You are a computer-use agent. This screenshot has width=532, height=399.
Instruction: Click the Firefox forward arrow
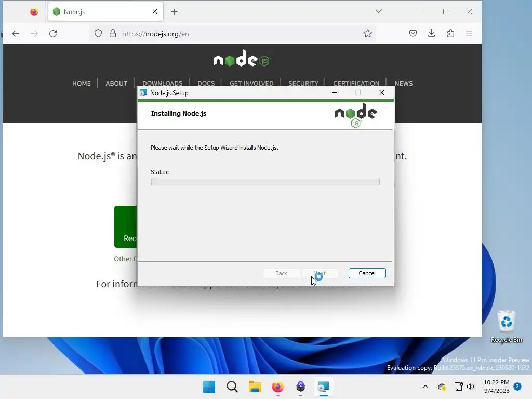(x=34, y=34)
